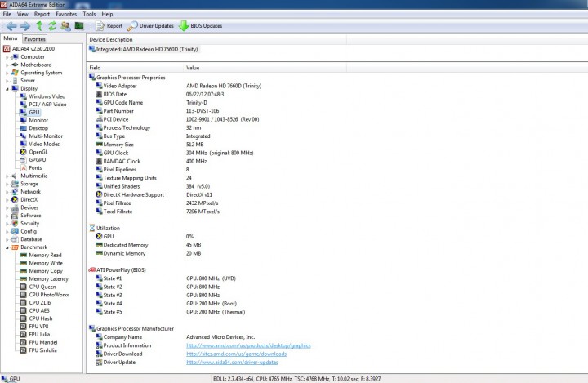Select Windows Video in the tree
Screen dimensions: 588x383
[47, 96]
